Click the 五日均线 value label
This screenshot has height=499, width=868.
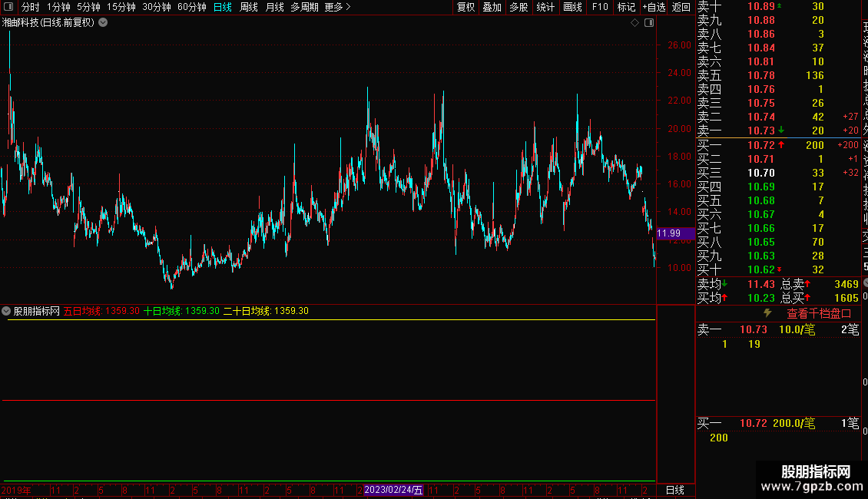click(102, 311)
